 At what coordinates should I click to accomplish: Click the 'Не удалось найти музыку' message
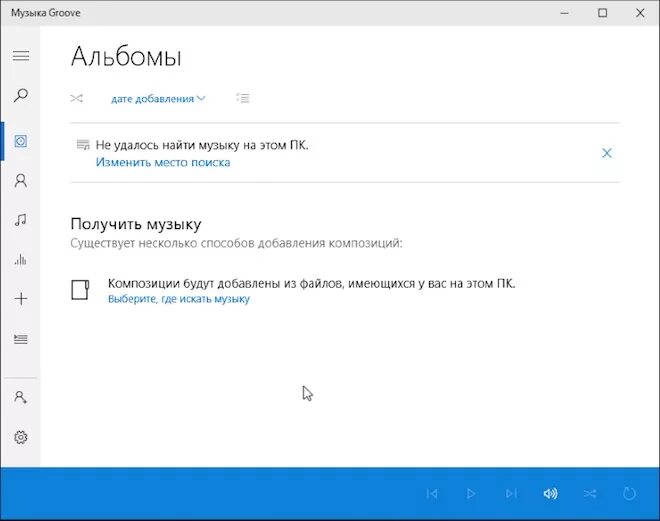[202, 145]
